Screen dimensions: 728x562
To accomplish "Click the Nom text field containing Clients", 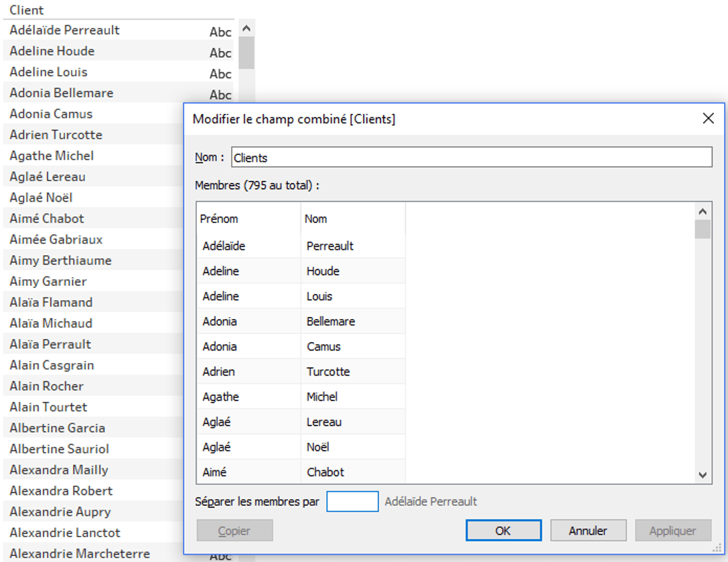I will click(471, 157).
